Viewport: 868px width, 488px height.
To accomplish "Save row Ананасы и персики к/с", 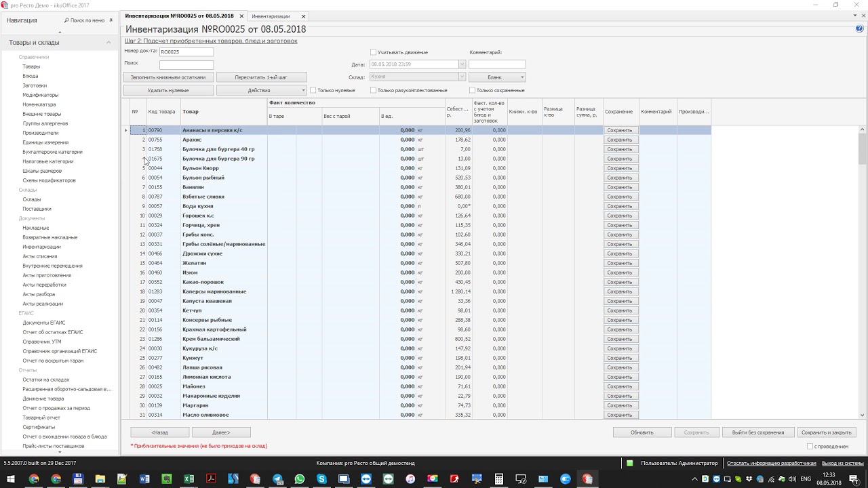I will tap(620, 130).
